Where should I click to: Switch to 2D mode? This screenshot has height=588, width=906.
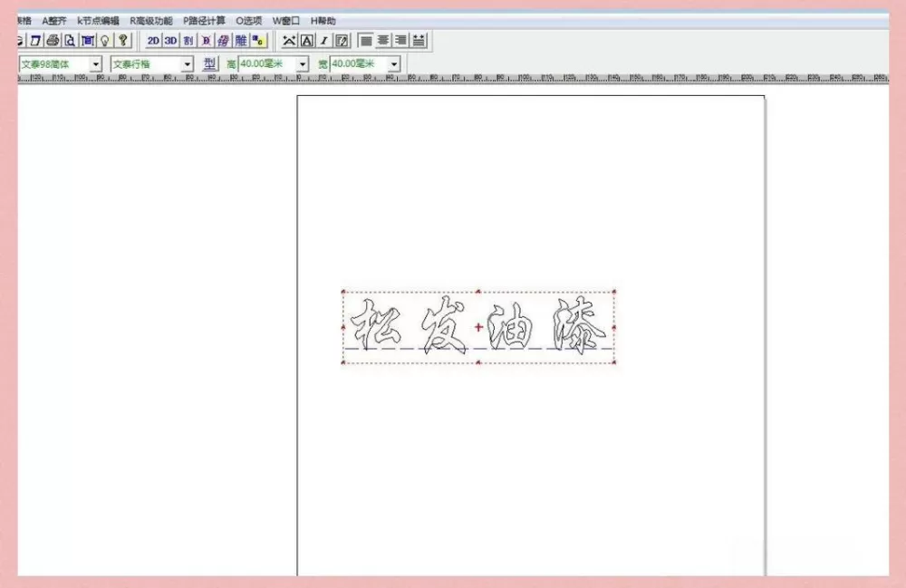pos(153,41)
